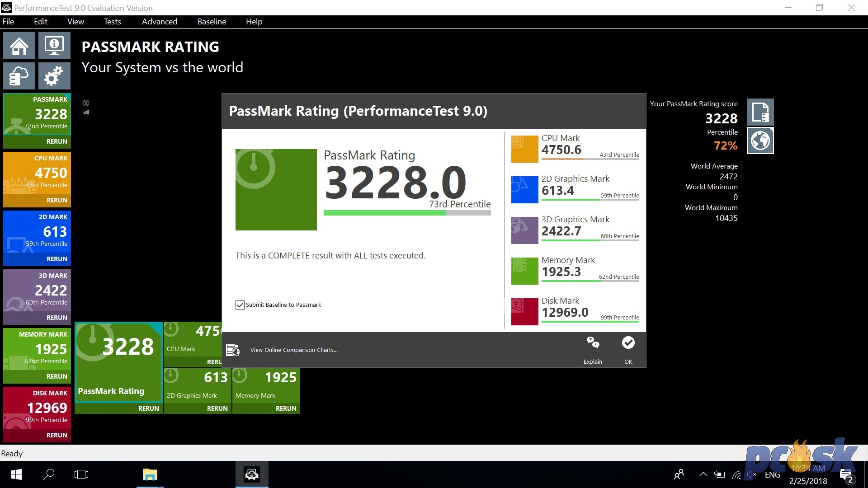Open the Windows Start menu

tap(16, 474)
